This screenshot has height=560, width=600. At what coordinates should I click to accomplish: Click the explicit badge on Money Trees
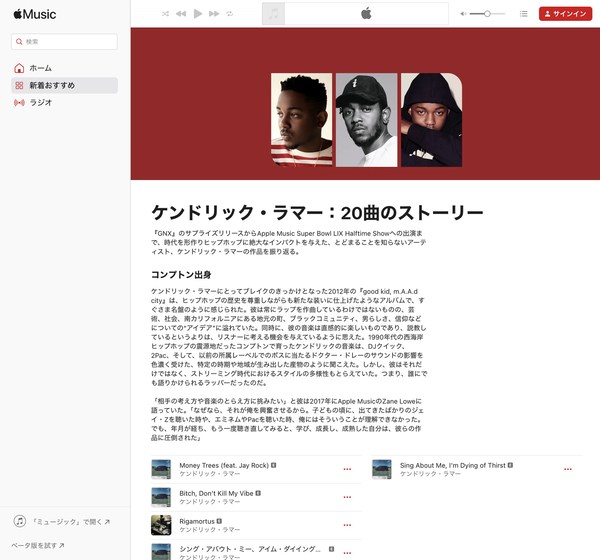[x=274, y=465]
